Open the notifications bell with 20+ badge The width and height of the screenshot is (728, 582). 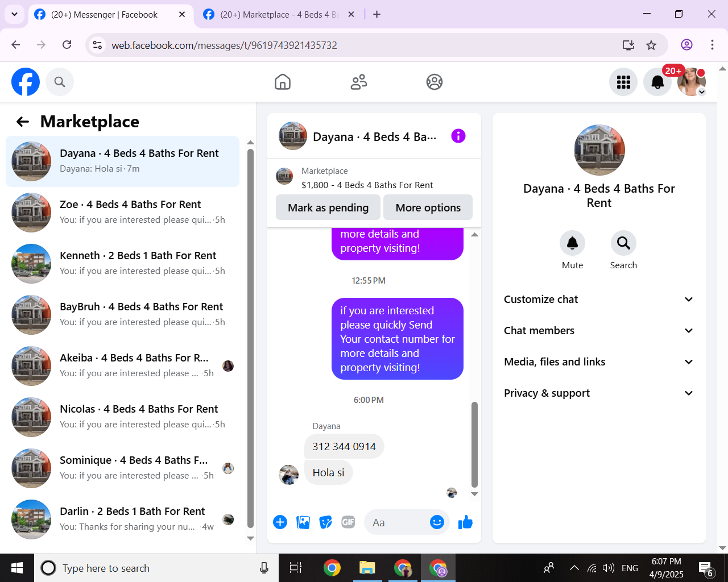click(x=657, y=82)
